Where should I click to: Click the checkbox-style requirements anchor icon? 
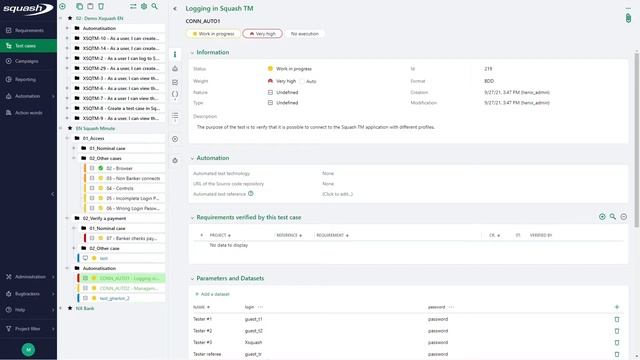(175, 82)
